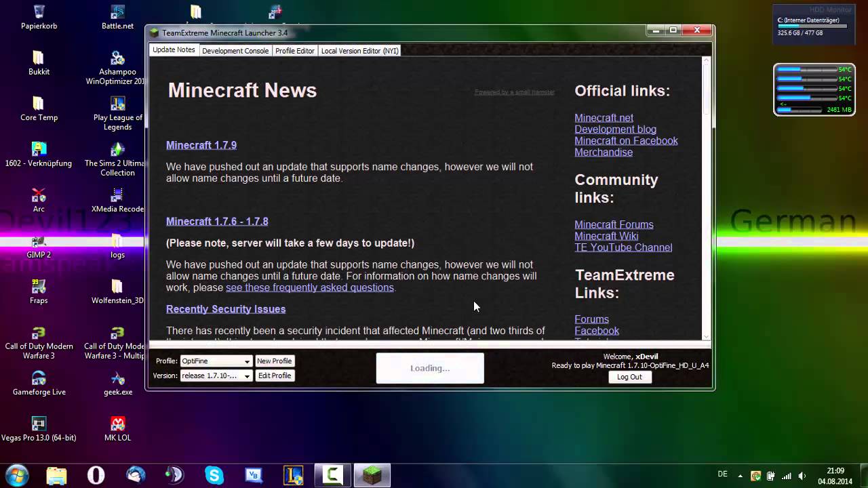The width and height of the screenshot is (868, 488).
Task: Open the Merchandise link
Action: click(x=604, y=152)
